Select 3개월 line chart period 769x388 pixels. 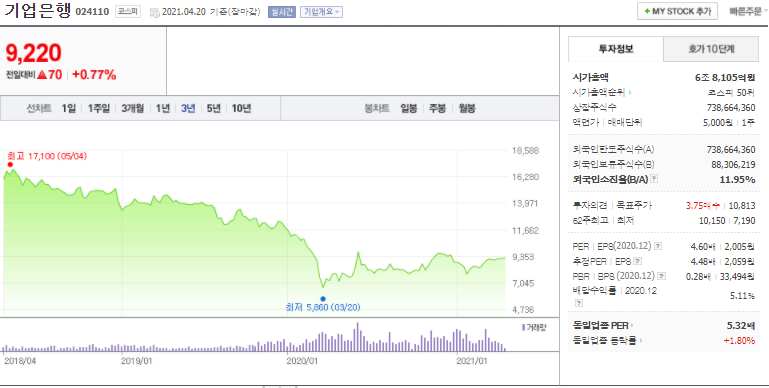click(132, 108)
